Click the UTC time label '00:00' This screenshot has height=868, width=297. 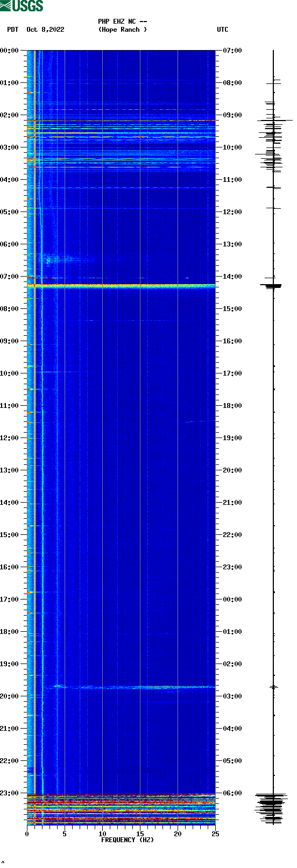tap(232, 599)
